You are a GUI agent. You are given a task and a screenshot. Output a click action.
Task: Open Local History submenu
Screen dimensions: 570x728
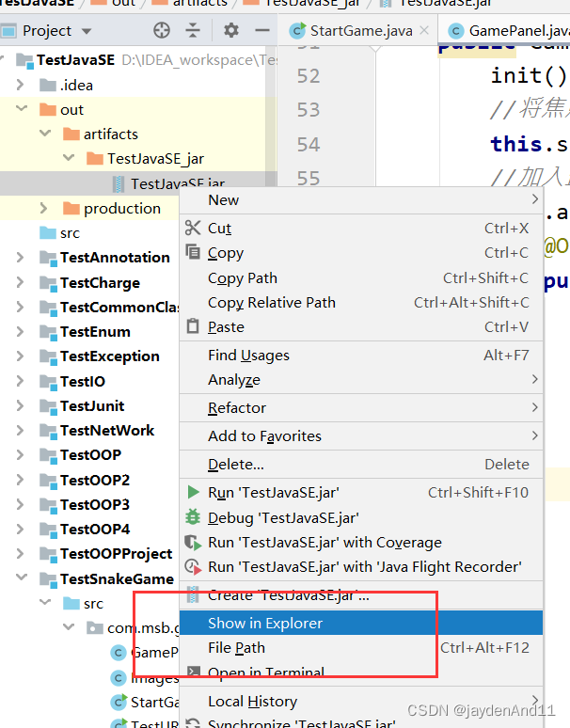click(x=361, y=701)
